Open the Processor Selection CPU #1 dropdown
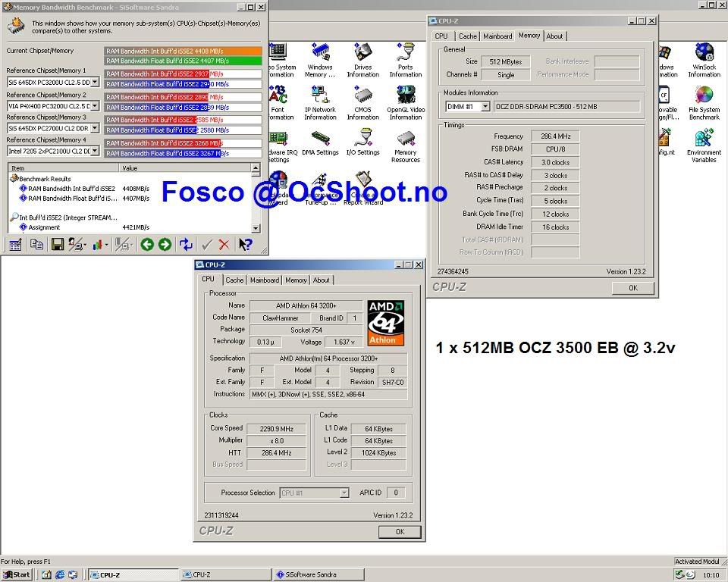 [344, 493]
